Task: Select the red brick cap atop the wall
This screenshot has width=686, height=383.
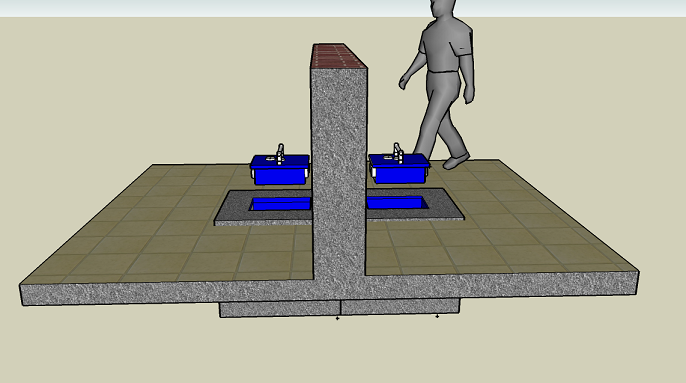Action: coord(339,56)
